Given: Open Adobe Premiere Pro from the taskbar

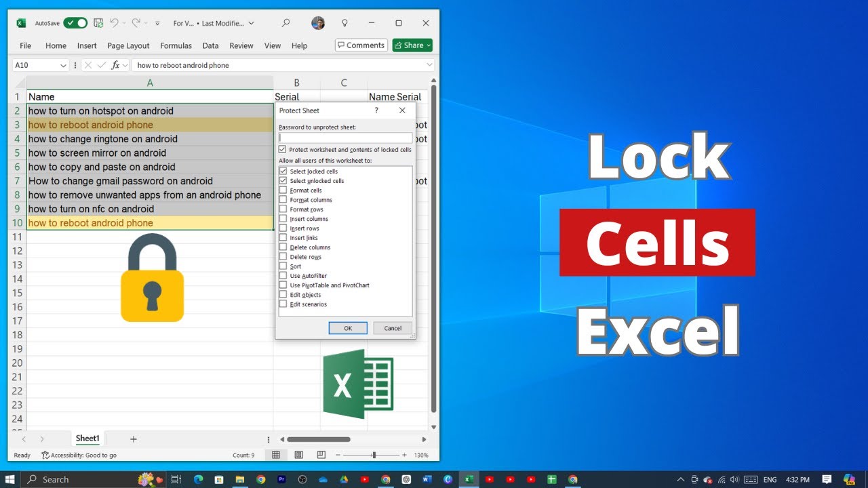Looking at the screenshot, I should (281, 479).
